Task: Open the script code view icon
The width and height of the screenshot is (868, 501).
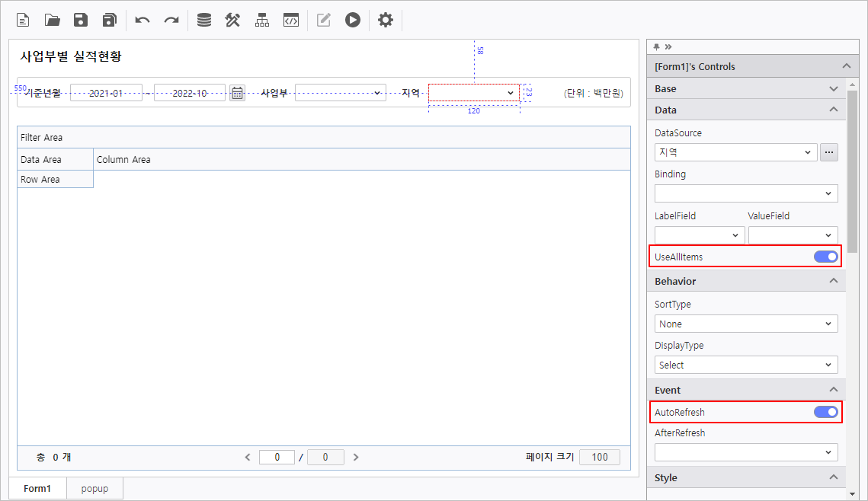Action: 290,20
